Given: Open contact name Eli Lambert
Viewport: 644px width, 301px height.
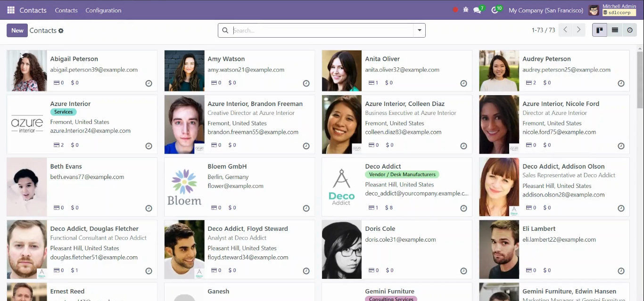Looking at the screenshot, I should coord(539,228).
